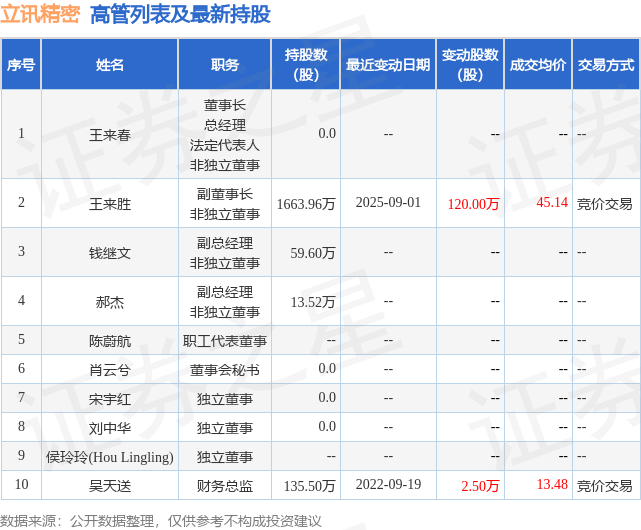Screen dimensions: 641x530
Task: Click the date 2022-09-19
Action: [388, 485]
